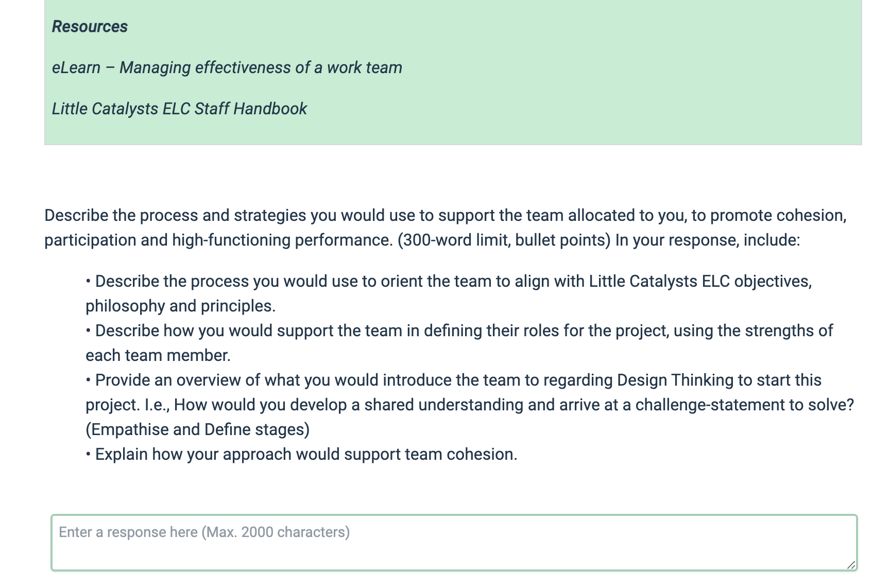Open the eLearn Managing effectiveness resource
The width and height of the screenshot is (890, 588).
(x=227, y=67)
